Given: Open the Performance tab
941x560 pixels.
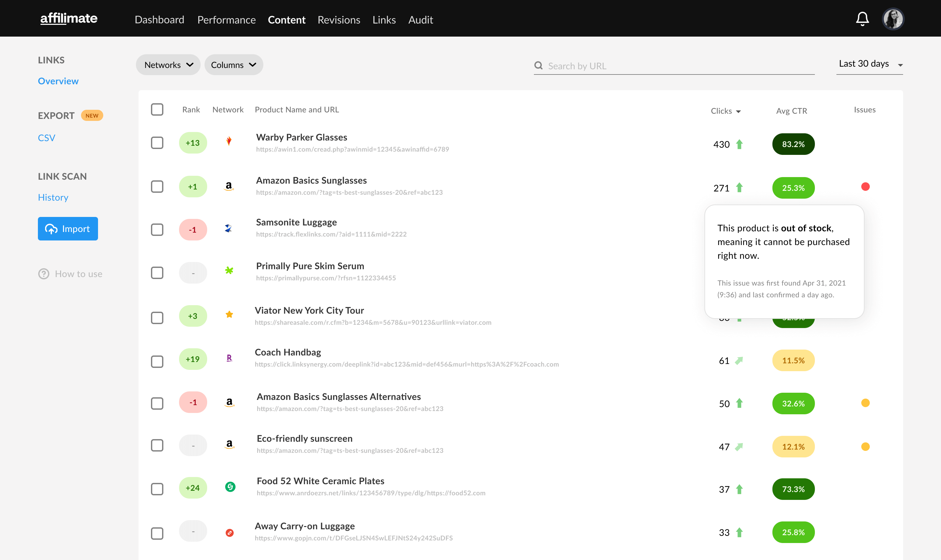Looking at the screenshot, I should point(226,20).
